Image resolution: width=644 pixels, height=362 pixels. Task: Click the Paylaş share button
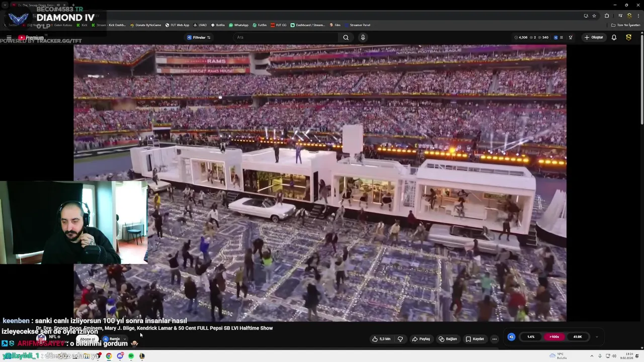(x=421, y=339)
